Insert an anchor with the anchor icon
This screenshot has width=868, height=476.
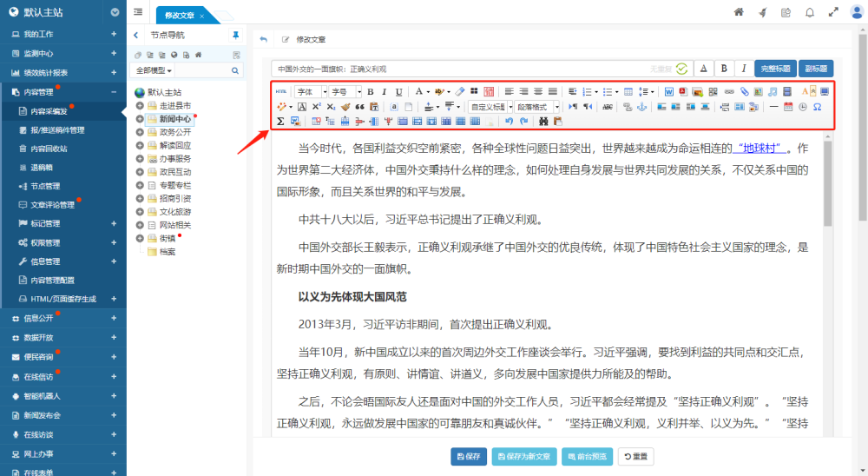(642, 106)
